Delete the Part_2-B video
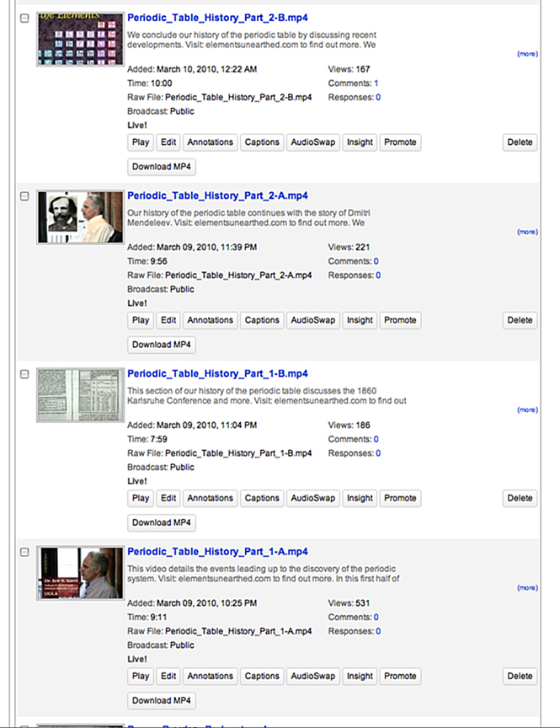 coord(520,142)
